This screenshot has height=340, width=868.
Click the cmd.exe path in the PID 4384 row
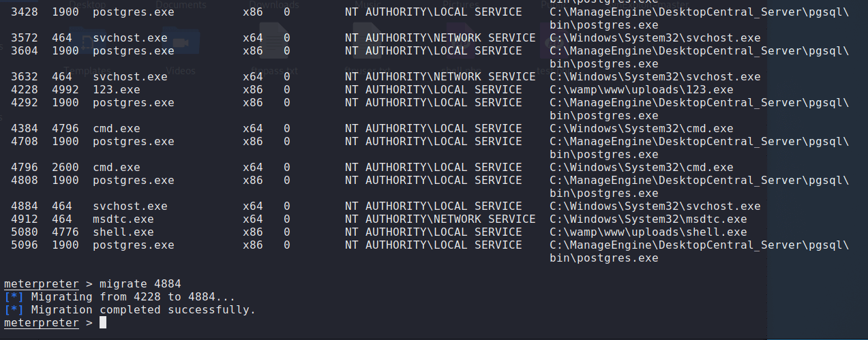point(642,129)
